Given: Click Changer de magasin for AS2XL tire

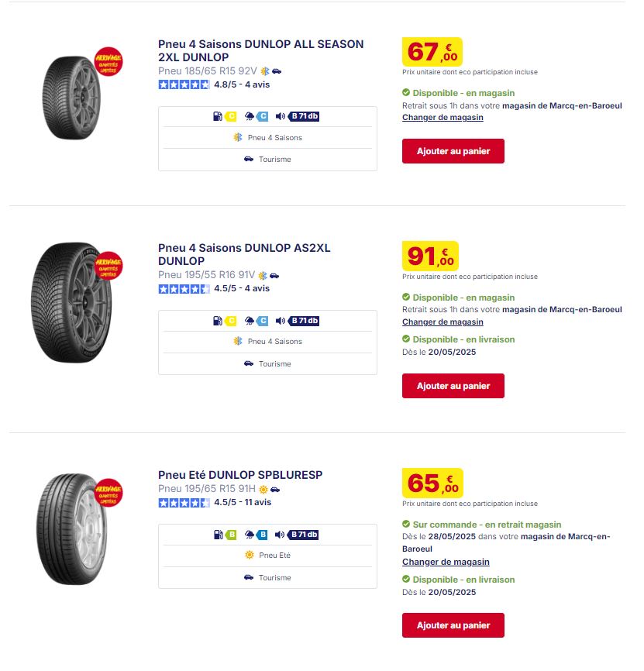Looking at the screenshot, I should coord(443,322).
